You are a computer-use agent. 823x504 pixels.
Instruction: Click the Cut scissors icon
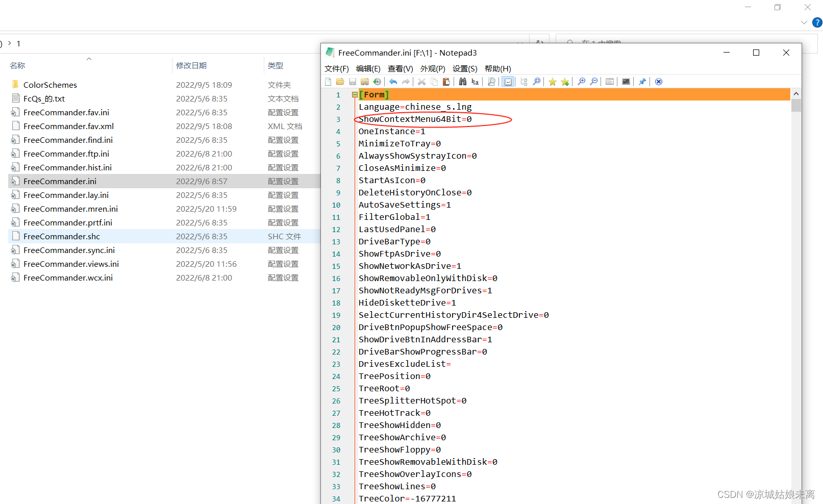pyautogui.click(x=421, y=82)
